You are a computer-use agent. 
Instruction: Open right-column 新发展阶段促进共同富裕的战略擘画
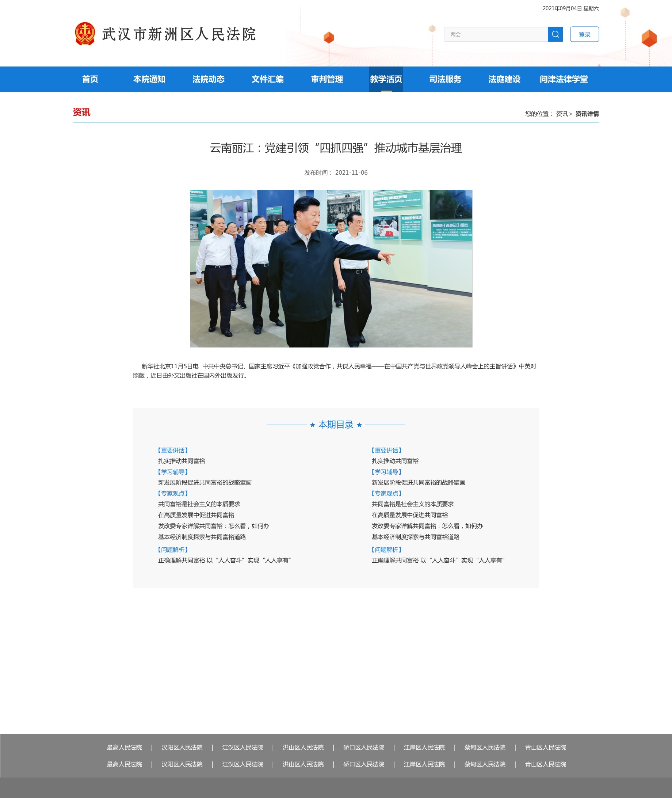pos(419,482)
